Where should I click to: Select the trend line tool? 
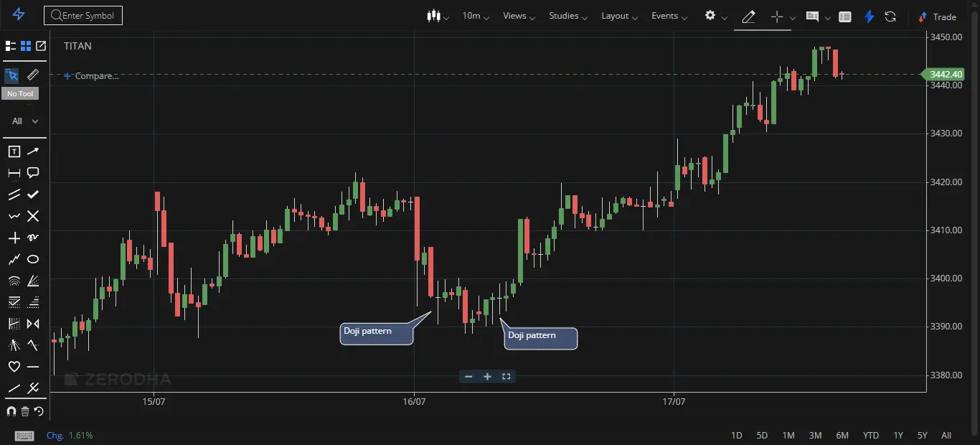pos(14,388)
